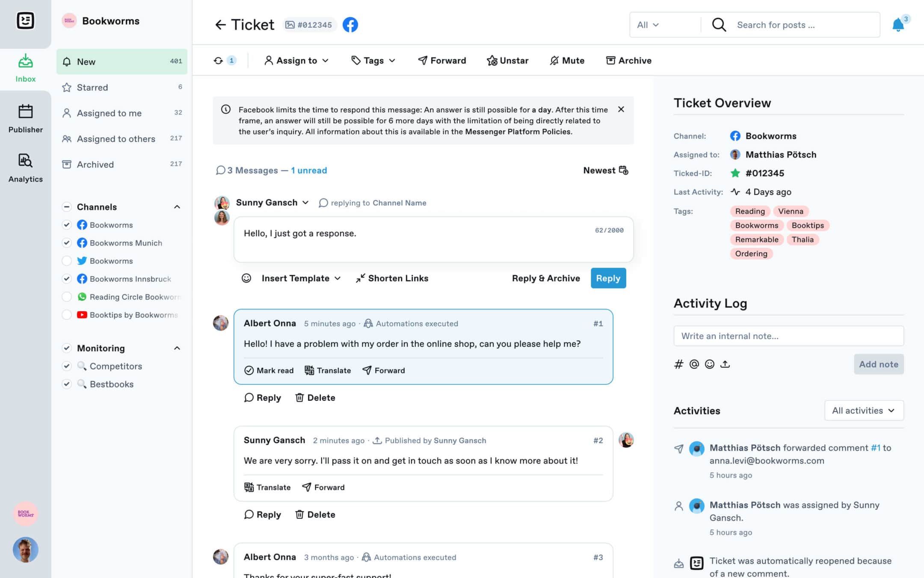The image size is (924, 578).
Task: Open the Tags dropdown
Action: pyautogui.click(x=373, y=60)
